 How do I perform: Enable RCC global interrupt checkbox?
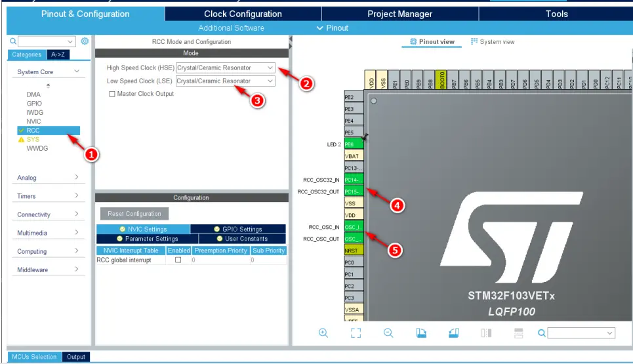(178, 260)
